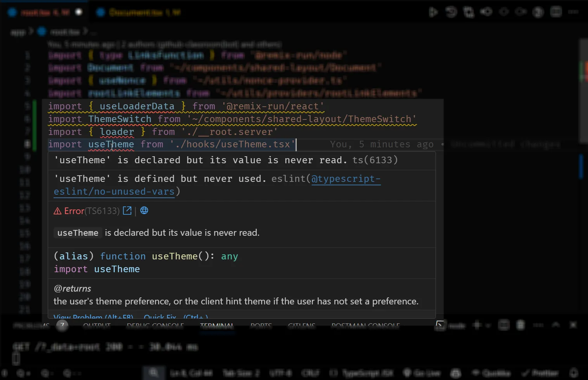The image size is (588, 380).
Task: Click the Go Live status bar button
Action: tap(422, 373)
